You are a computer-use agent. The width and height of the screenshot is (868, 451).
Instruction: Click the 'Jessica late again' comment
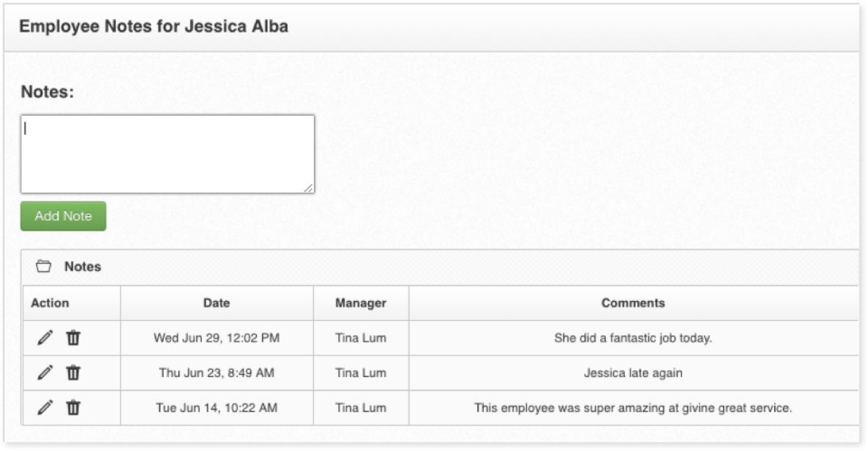pos(633,372)
